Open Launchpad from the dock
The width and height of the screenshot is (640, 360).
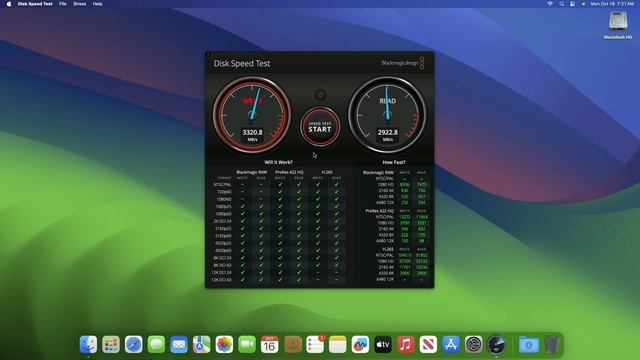111,344
